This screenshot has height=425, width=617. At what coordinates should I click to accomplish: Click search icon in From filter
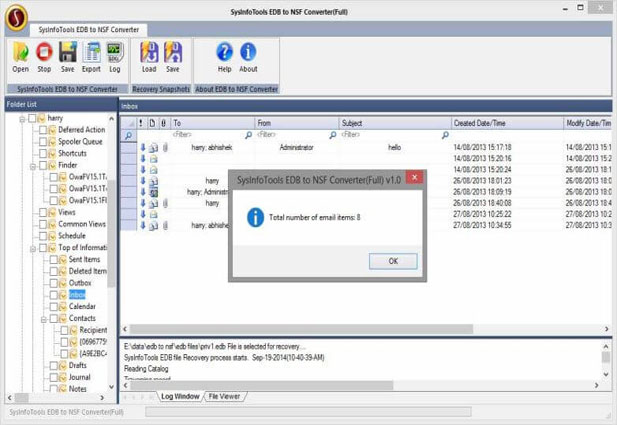[x=333, y=135]
